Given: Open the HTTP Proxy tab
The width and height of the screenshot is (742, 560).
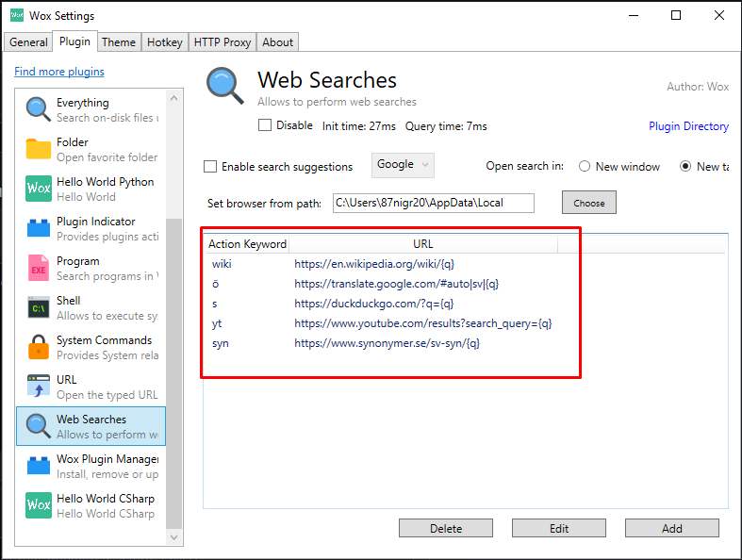Looking at the screenshot, I should click(223, 42).
